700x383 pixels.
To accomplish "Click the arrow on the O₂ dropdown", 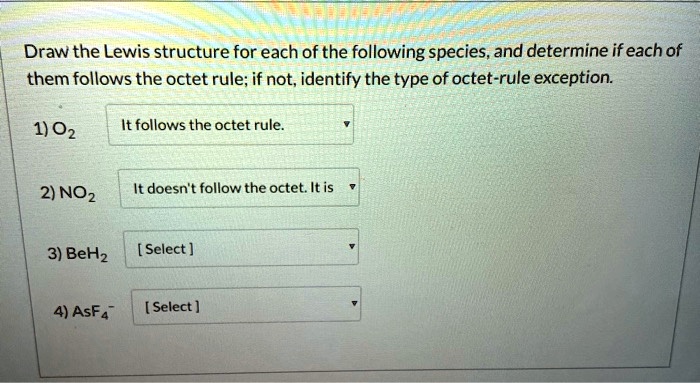I will 346,125.
